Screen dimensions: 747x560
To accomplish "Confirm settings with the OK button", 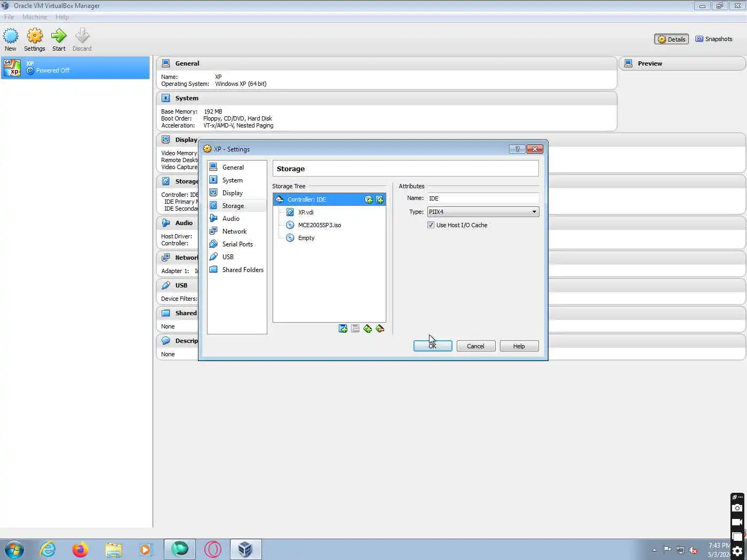I will (x=433, y=346).
